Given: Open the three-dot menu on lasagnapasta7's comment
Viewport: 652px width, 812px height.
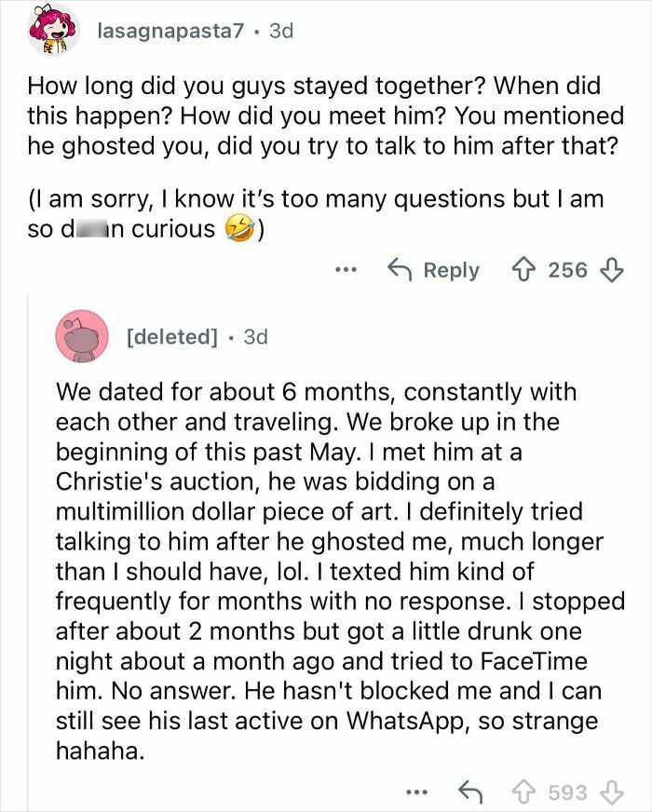Looking at the screenshot, I should [347, 271].
